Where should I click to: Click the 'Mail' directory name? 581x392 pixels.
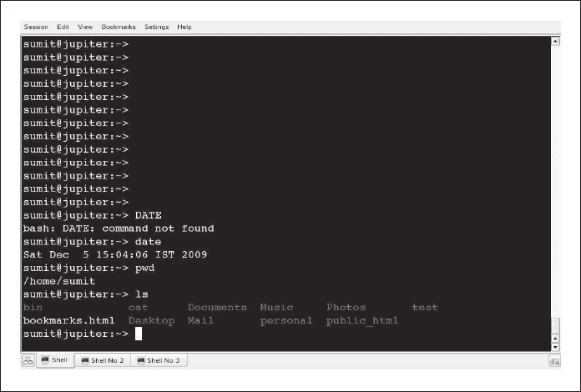point(200,320)
